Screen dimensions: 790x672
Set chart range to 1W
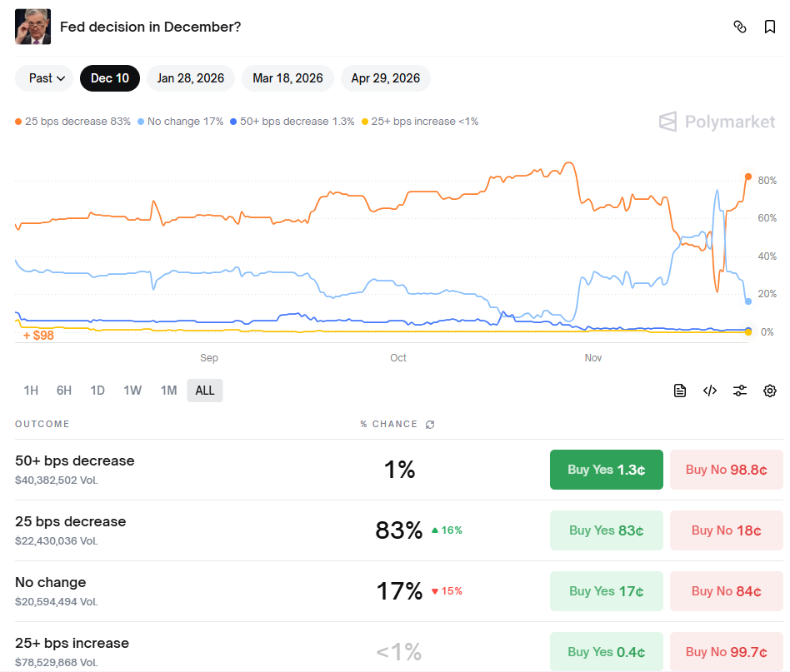[x=132, y=391]
